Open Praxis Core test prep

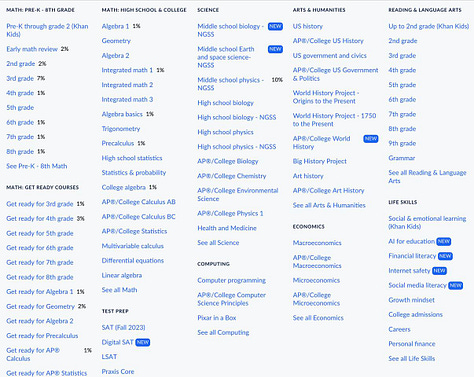[x=118, y=371]
